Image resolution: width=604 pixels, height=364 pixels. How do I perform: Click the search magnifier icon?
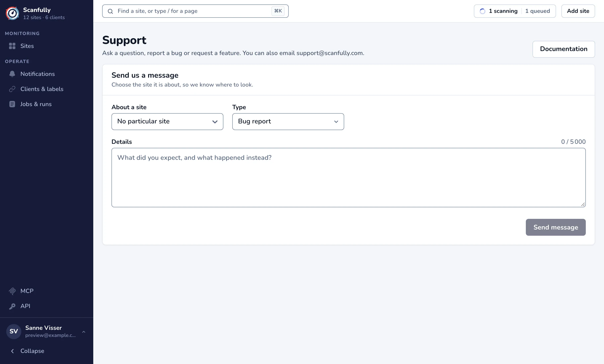(x=110, y=11)
